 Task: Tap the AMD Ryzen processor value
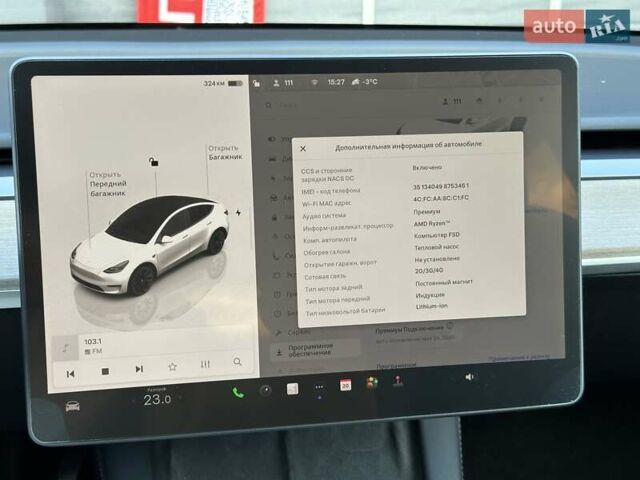[x=432, y=223]
